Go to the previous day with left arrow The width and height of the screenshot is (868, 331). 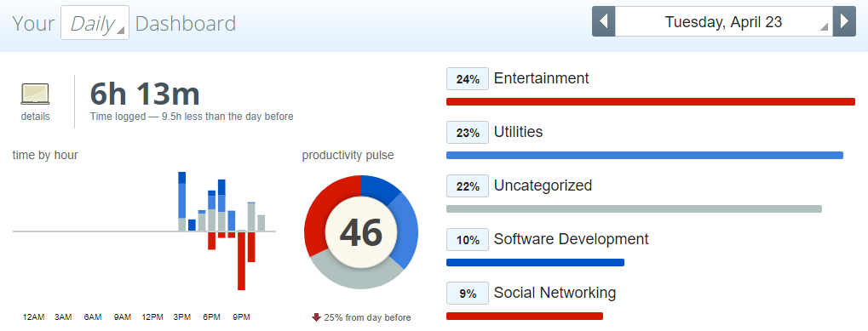click(x=604, y=21)
